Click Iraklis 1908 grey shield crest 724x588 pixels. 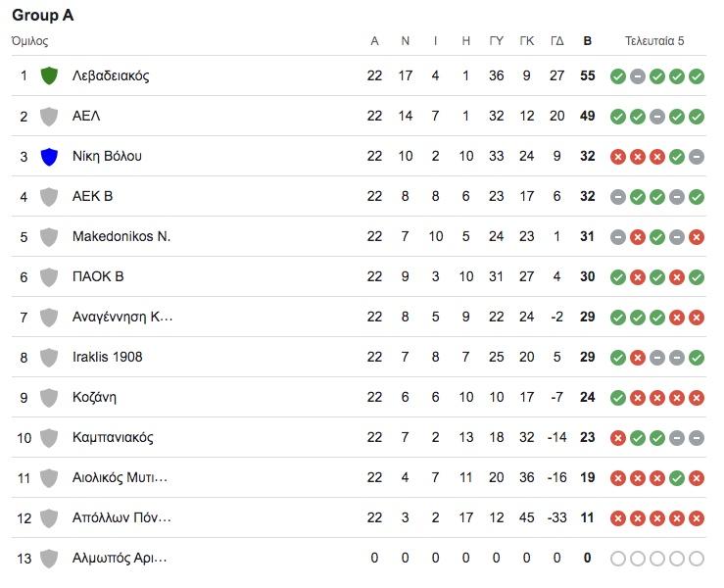[49, 358]
